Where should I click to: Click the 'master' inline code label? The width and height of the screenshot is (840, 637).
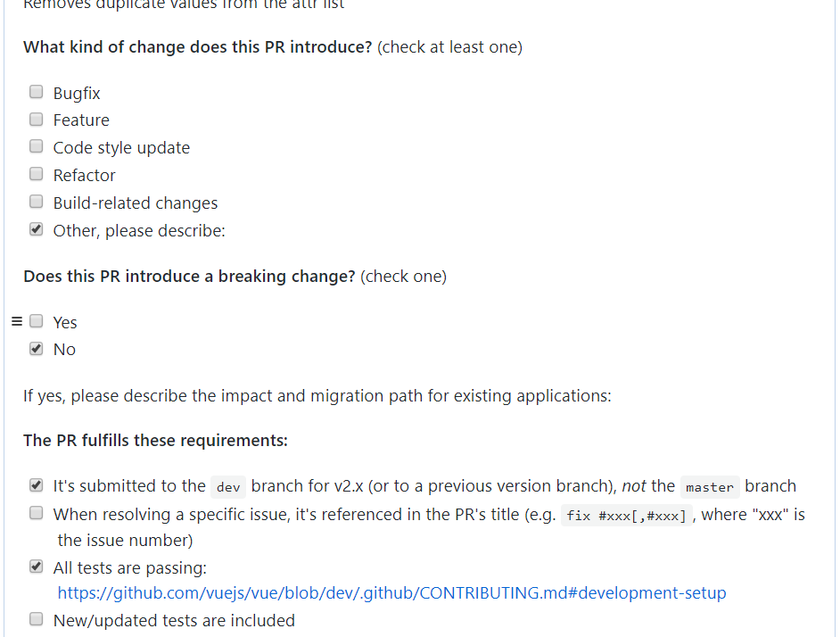[x=710, y=487]
